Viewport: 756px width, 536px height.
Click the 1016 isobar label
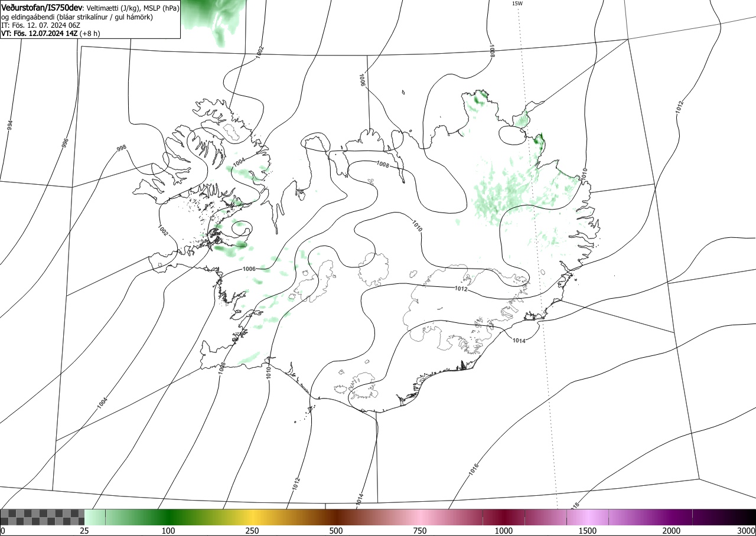click(x=474, y=470)
